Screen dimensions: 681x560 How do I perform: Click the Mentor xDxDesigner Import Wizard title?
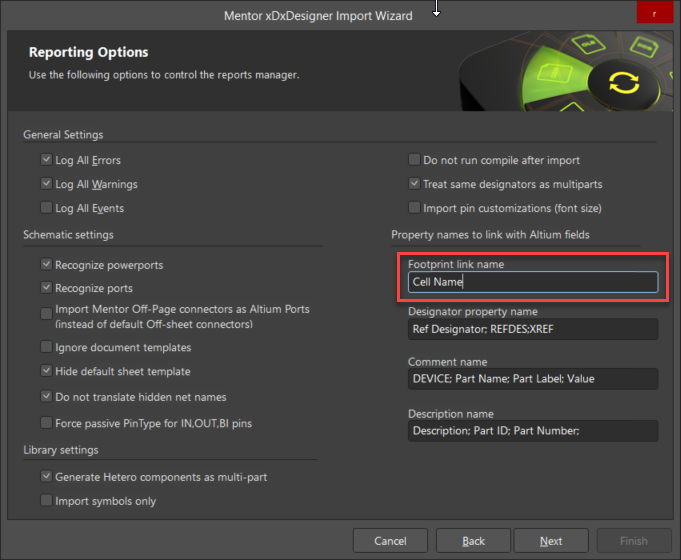(318, 16)
